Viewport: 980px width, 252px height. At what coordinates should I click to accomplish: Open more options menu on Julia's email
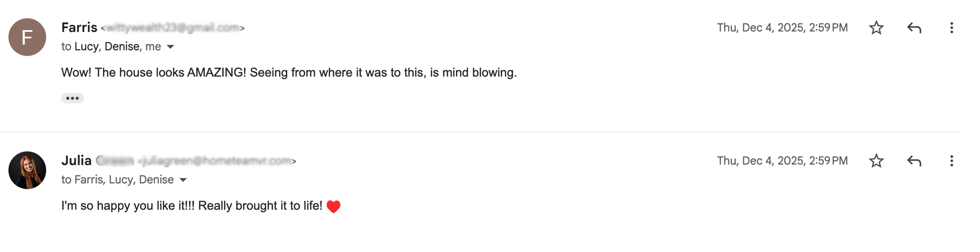[x=951, y=161]
